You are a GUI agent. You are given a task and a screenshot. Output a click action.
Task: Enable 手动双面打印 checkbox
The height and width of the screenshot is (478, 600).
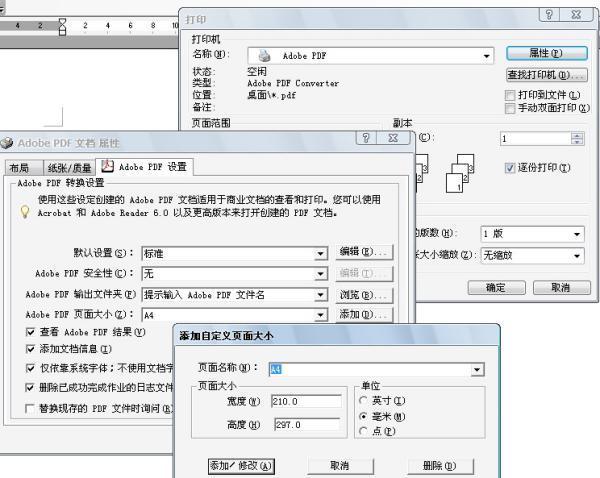coord(510,108)
